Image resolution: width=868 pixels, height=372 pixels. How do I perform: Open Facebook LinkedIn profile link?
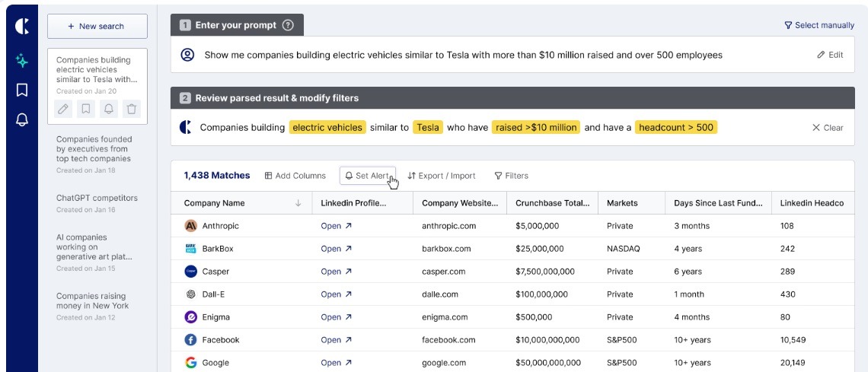[x=336, y=340]
